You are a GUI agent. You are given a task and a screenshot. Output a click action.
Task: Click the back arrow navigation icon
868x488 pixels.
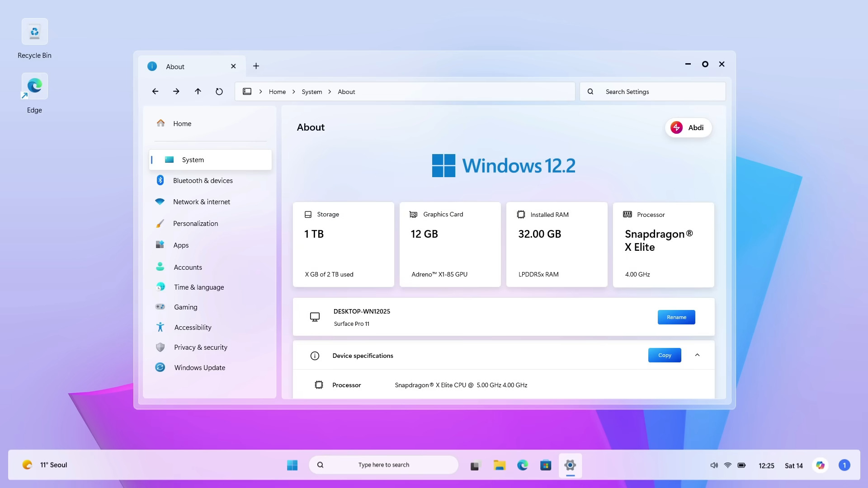(155, 92)
